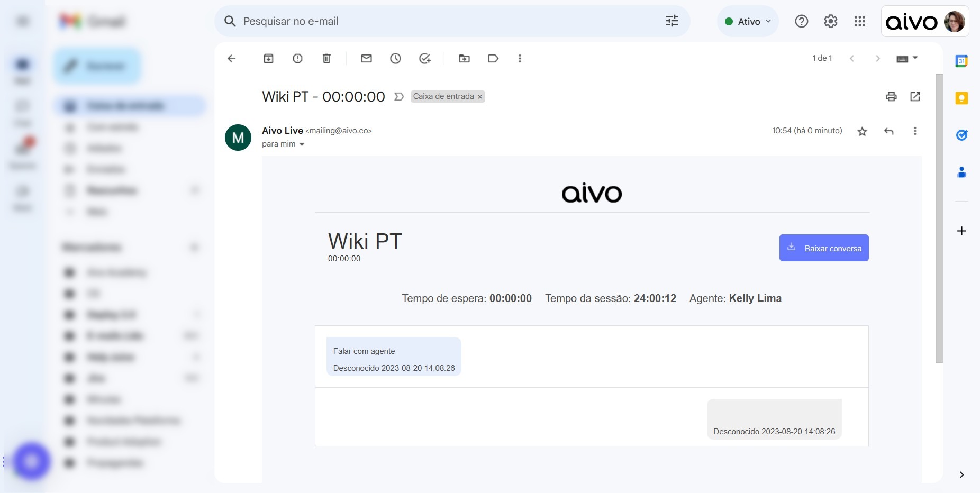Open Contacts side panel
Image resolution: width=980 pixels, height=493 pixels.
pyautogui.click(x=961, y=172)
